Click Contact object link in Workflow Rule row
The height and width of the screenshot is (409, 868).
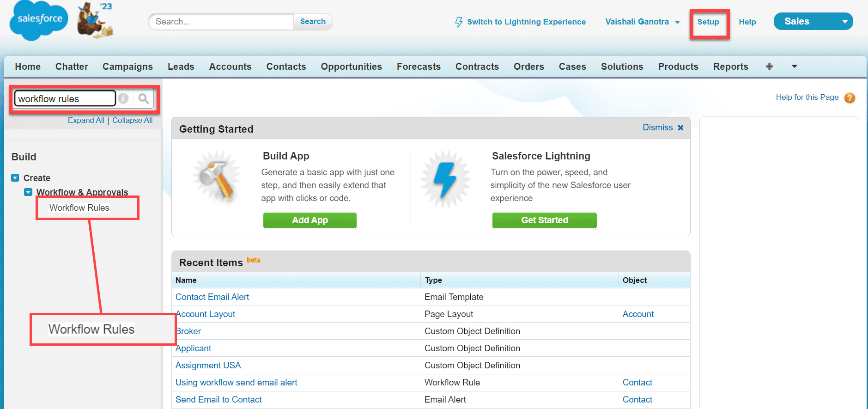[x=637, y=383]
